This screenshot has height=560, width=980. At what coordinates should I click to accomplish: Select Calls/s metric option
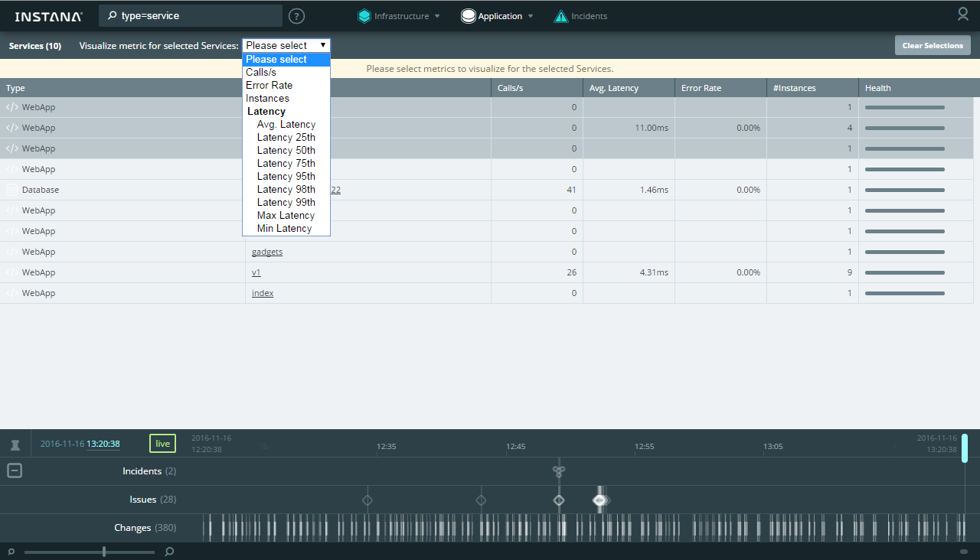point(286,73)
